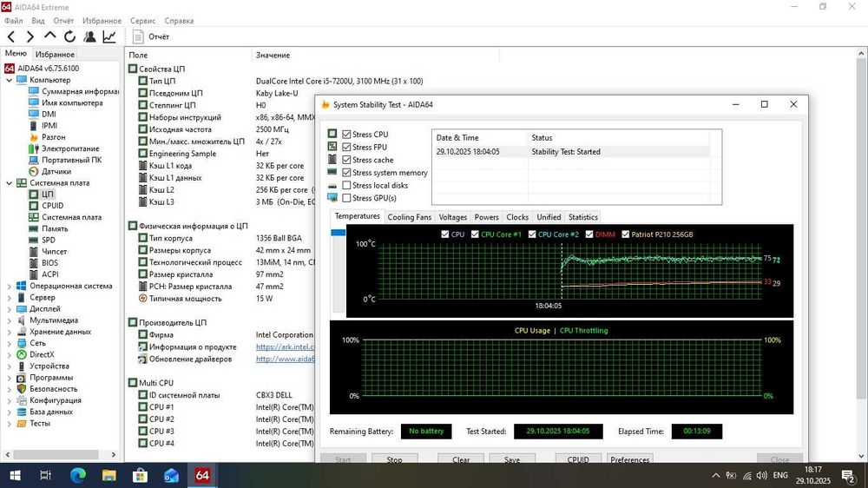Toggle the CPU graph checkbox
This screenshot has width=868, height=488.
pos(445,234)
